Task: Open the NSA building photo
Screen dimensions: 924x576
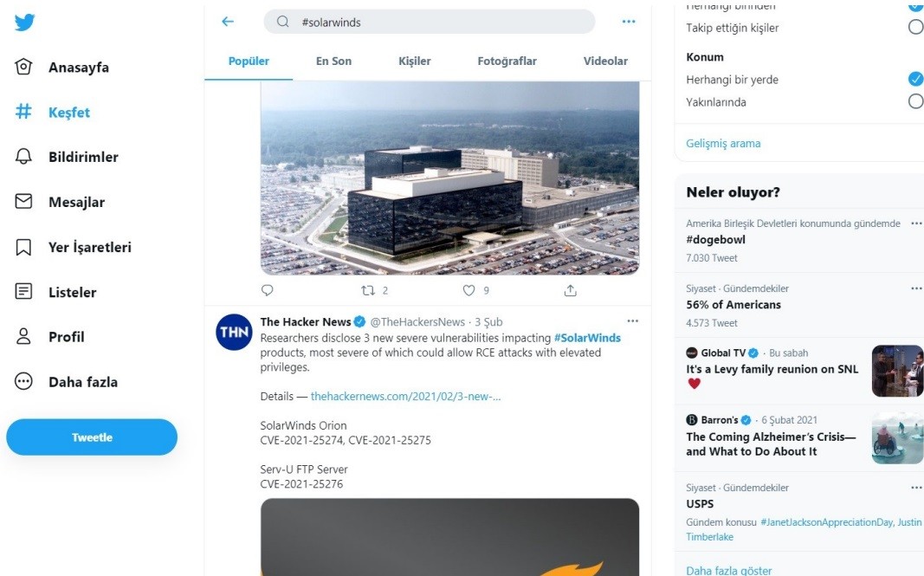Action: tap(449, 178)
